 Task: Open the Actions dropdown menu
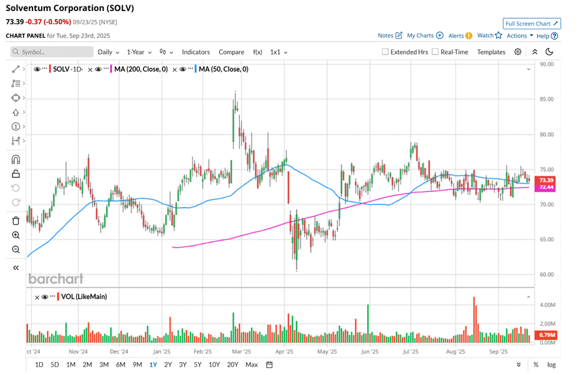click(520, 36)
